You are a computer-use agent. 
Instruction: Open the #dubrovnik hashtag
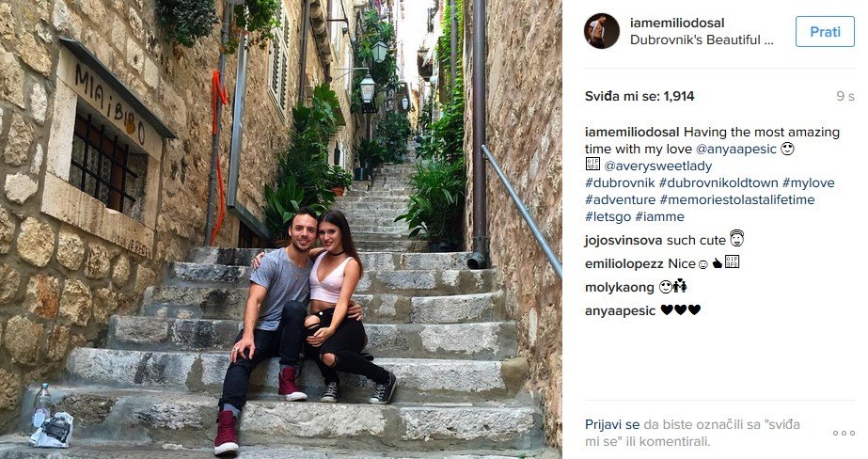[x=620, y=182]
